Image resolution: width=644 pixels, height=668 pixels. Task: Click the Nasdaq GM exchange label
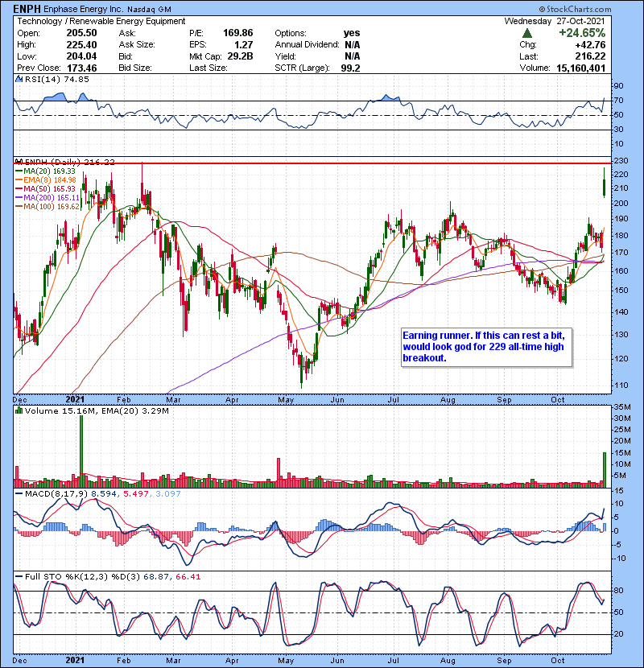[x=150, y=9]
